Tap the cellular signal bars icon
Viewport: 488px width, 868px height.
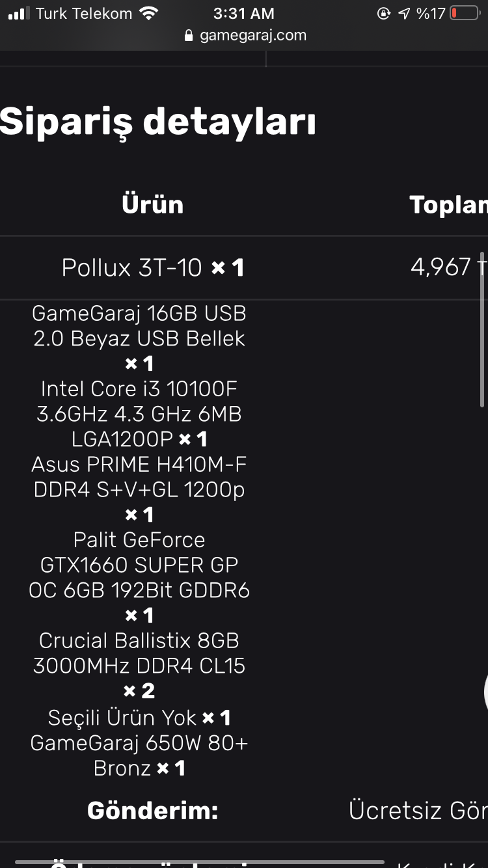click(18, 14)
